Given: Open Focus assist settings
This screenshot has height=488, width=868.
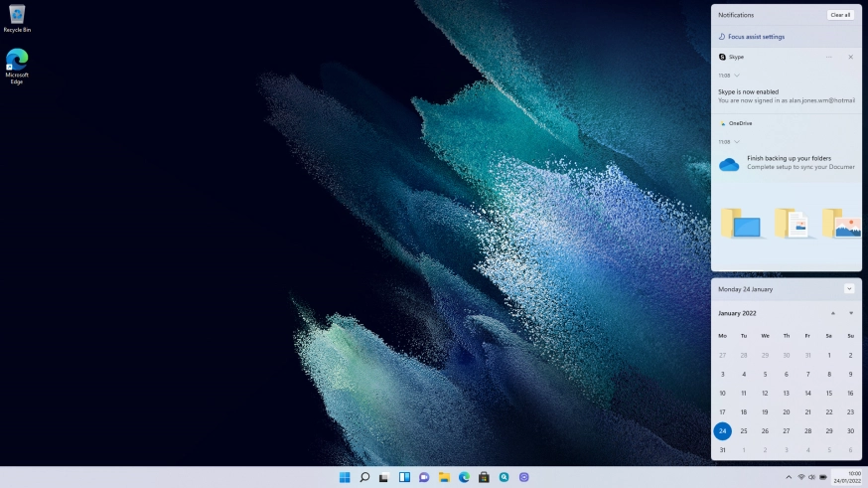Looking at the screenshot, I should point(756,37).
